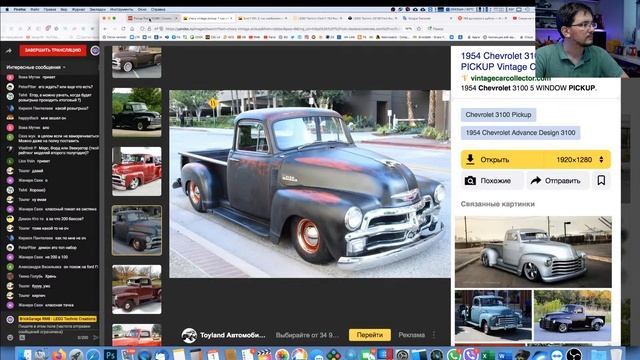Open the Справка menu

(158, 9)
